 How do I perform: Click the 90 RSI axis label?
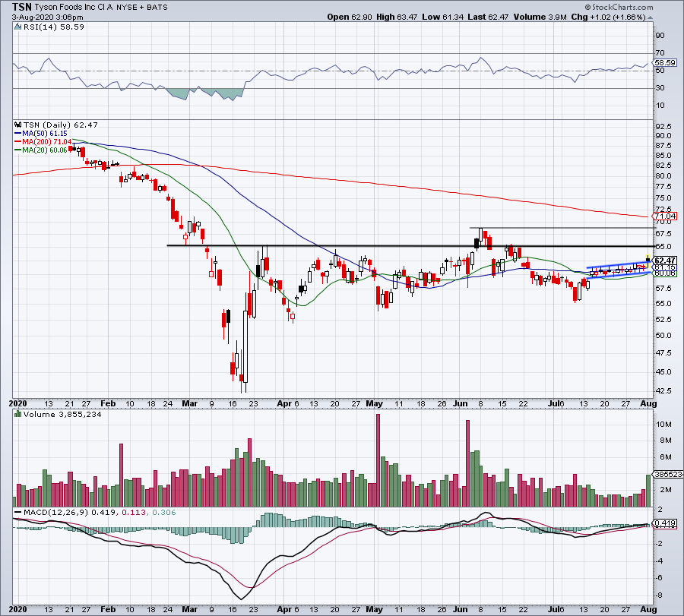click(x=660, y=36)
